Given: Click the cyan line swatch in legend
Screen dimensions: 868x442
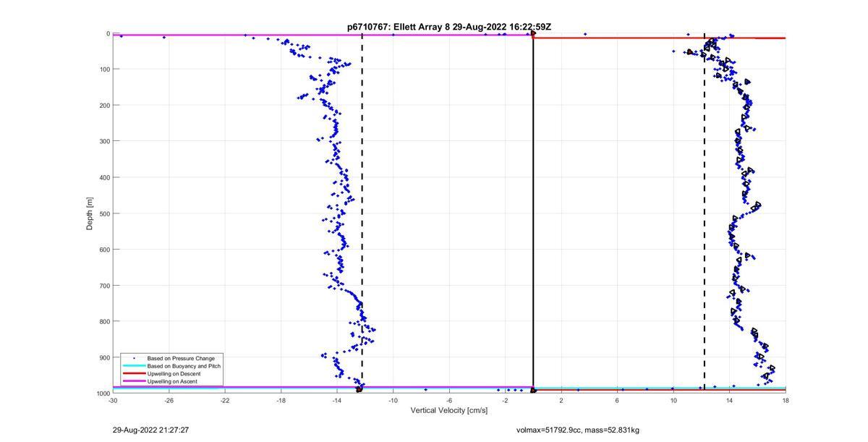Looking at the screenshot, I should point(133,366).
